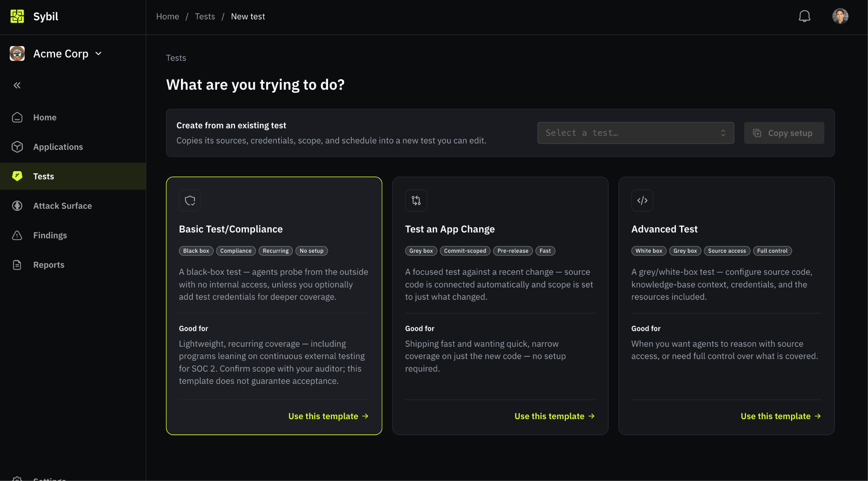The image size is (868, 481).
Task: Navigate to Findings in sidebar
Action: [x=73, y=235]
